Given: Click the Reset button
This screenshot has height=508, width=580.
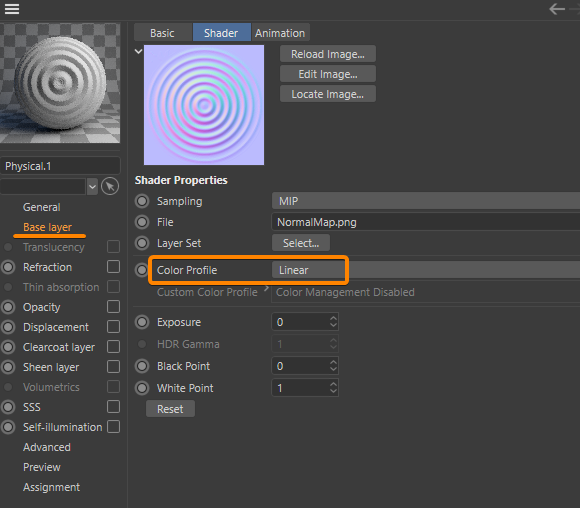Looking at the screenshot, I should (x=170, y=409).
